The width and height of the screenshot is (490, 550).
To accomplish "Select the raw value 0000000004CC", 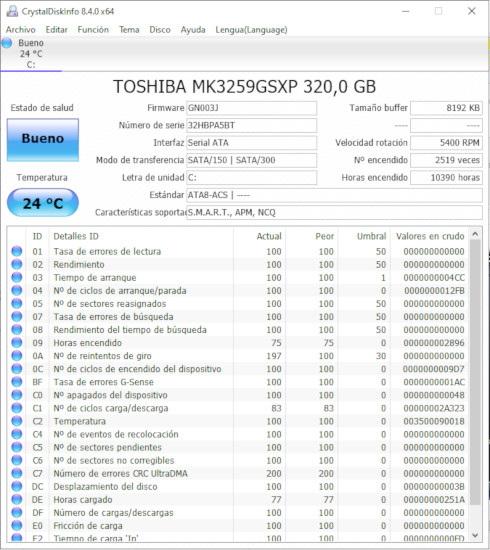I will point(434,277).
